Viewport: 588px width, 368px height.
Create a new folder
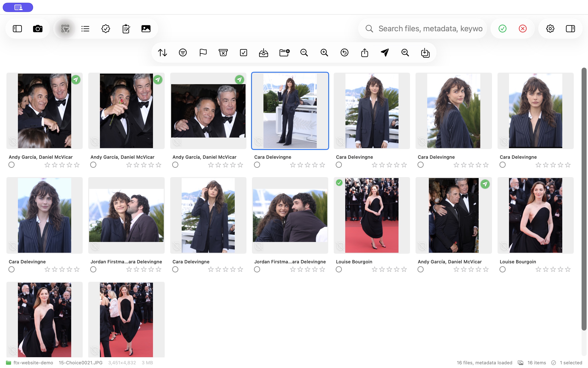[x=284, y=53]
